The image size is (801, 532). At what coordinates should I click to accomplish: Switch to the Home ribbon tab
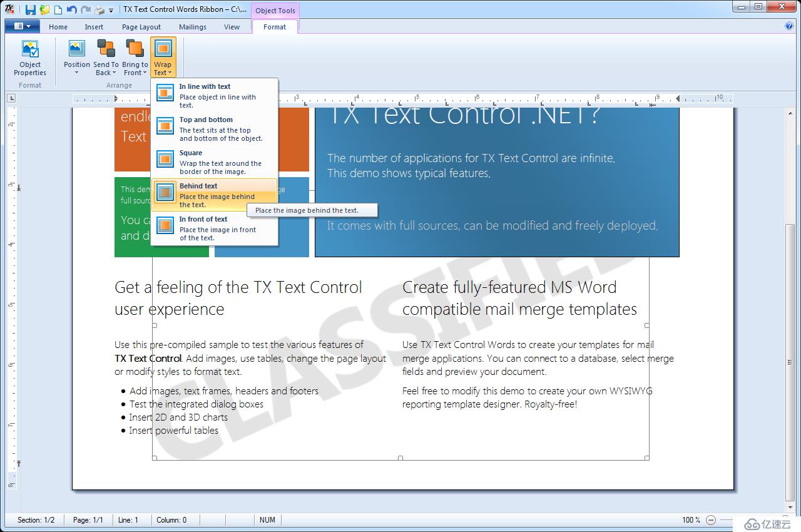click(58, 27)
